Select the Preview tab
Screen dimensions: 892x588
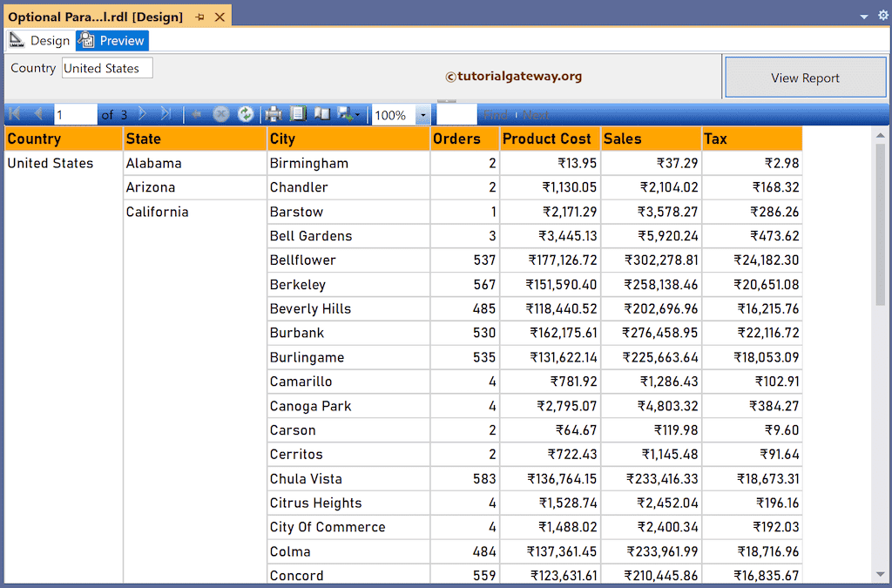coord(112,41)
